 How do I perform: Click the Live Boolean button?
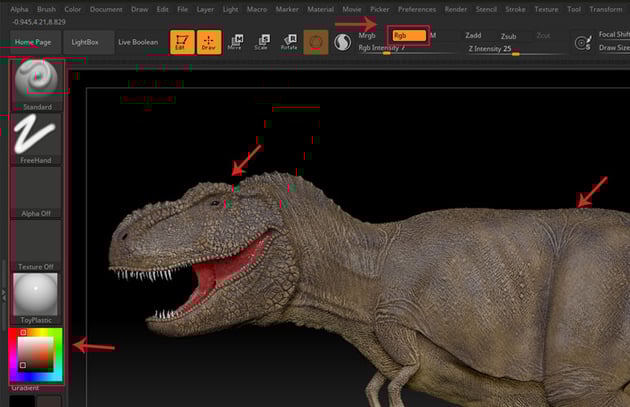137,42
